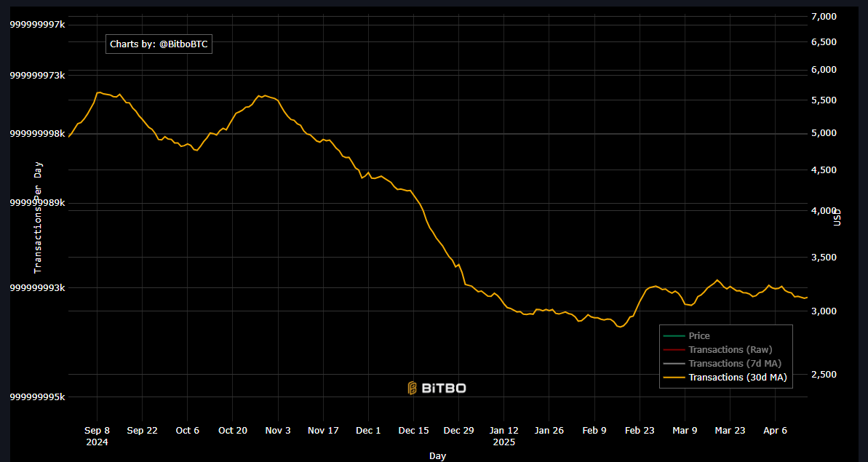Screen dimensions: 868x462
Task: Click the Day x-axis title
Action: (x=437, y=456)
